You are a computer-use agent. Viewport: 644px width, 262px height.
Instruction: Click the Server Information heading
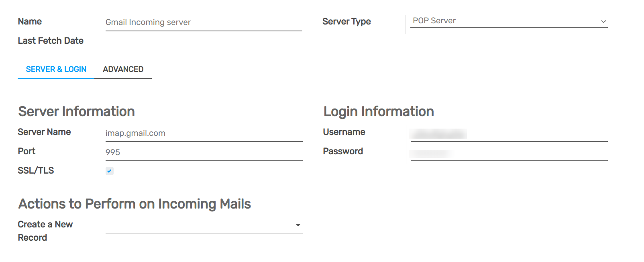tap(76, 111)
